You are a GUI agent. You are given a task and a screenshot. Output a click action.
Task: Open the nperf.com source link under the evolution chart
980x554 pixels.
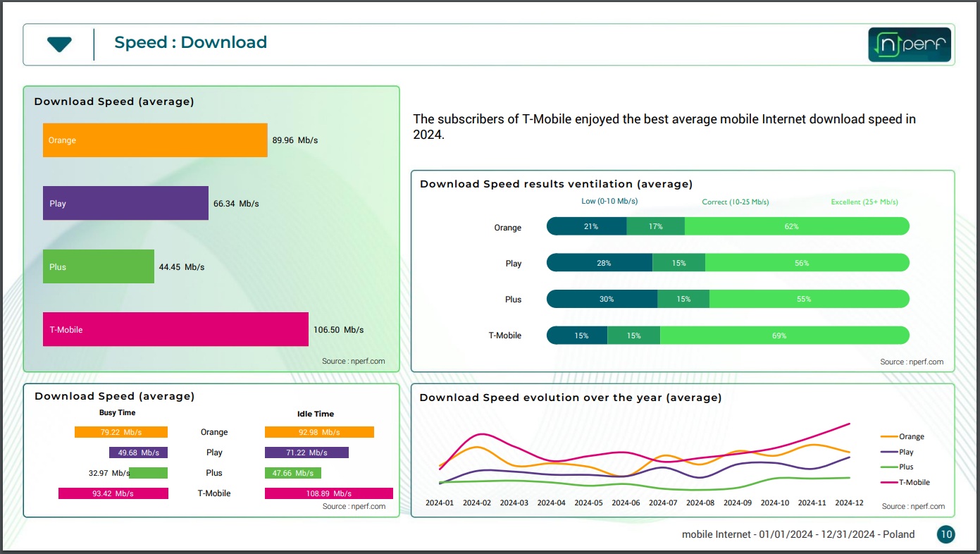click(x=913, y=506)
